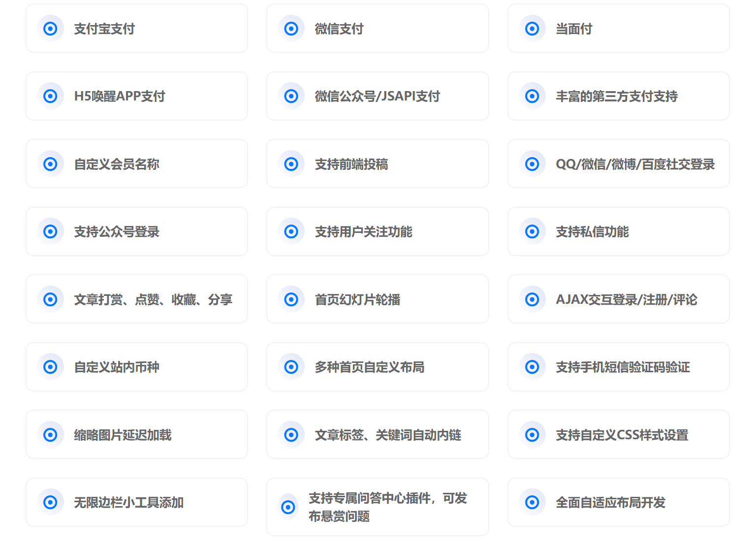Click the icon before QQ/微信/微博/百度社交登录
This screenshot has height=548, width=756.
coord(532,164)
